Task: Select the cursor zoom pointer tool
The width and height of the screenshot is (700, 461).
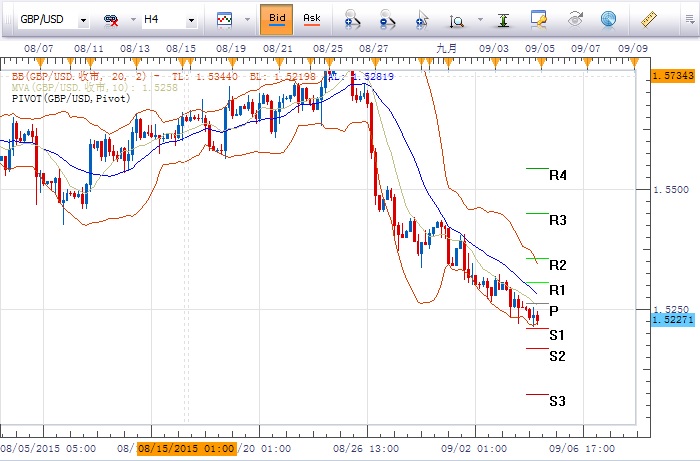Action: coord(422,19)
